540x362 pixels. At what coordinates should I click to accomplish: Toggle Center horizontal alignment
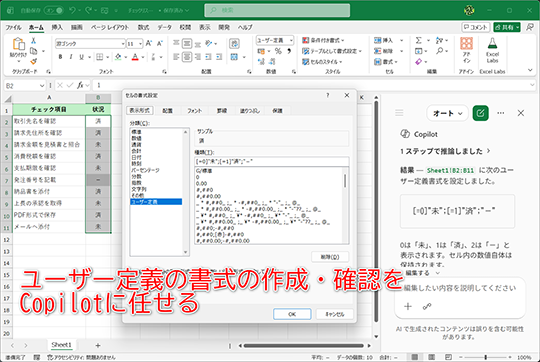tap(187, 57)
